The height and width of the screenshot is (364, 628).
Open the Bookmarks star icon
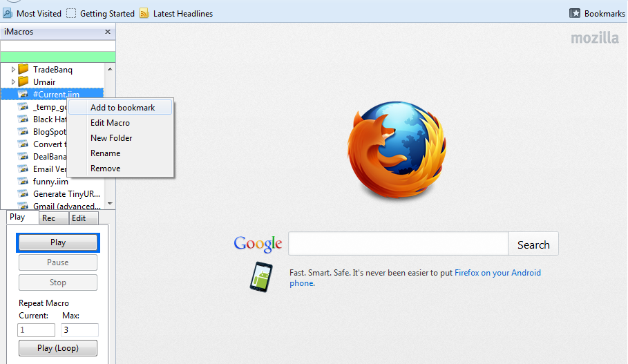575,13
